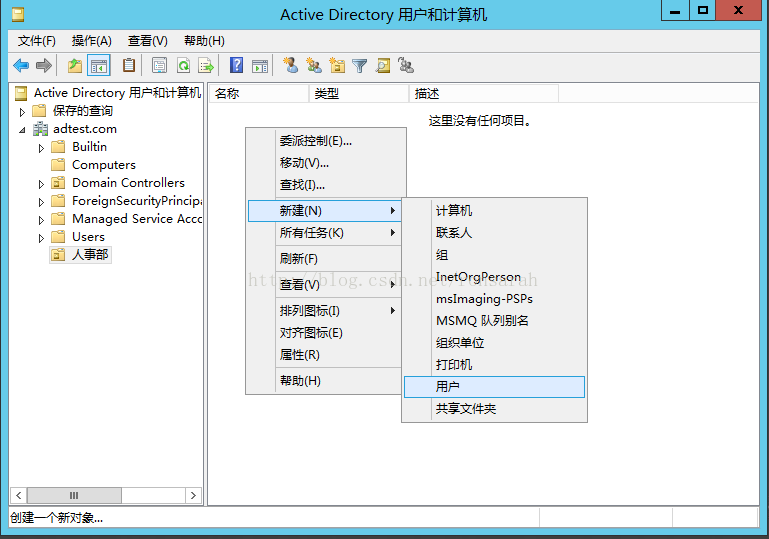Viewport: 769px width, 539px height.
Task: Toggle the action pane toolbar icon
Action: pyautogui.click(x=260, y=65)
